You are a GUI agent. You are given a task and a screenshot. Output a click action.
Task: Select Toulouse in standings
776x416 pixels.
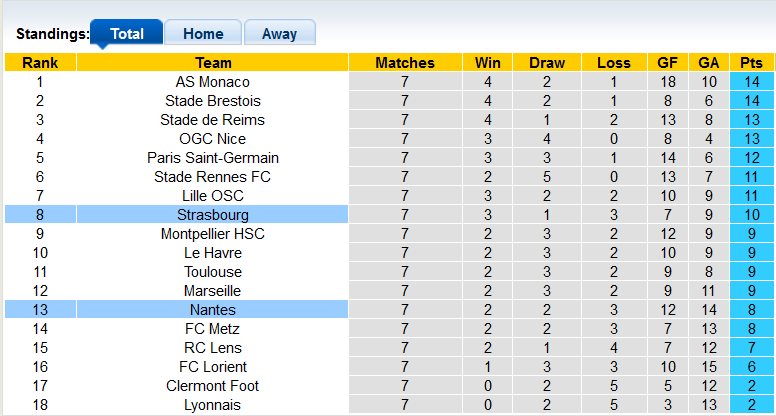[213, 272]
